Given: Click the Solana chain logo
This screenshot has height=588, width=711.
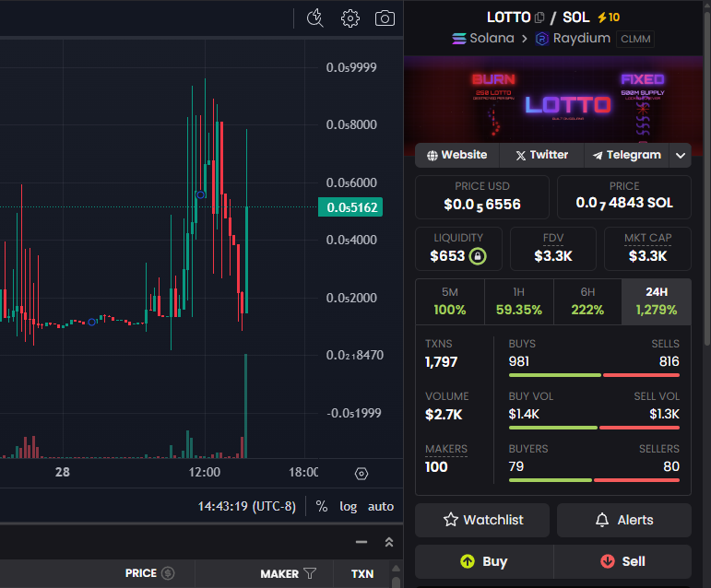Looking at the screenshot, I should coord(459,39).
